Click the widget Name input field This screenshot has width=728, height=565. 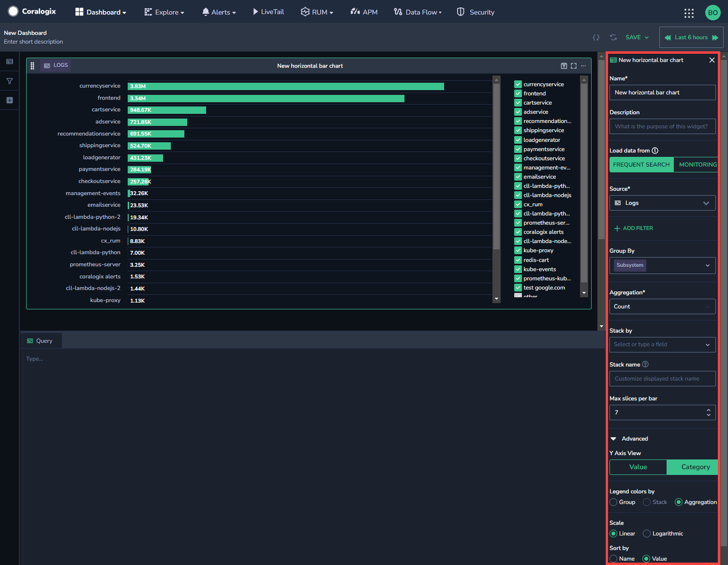pyautogui.click(x=662, y=92)
